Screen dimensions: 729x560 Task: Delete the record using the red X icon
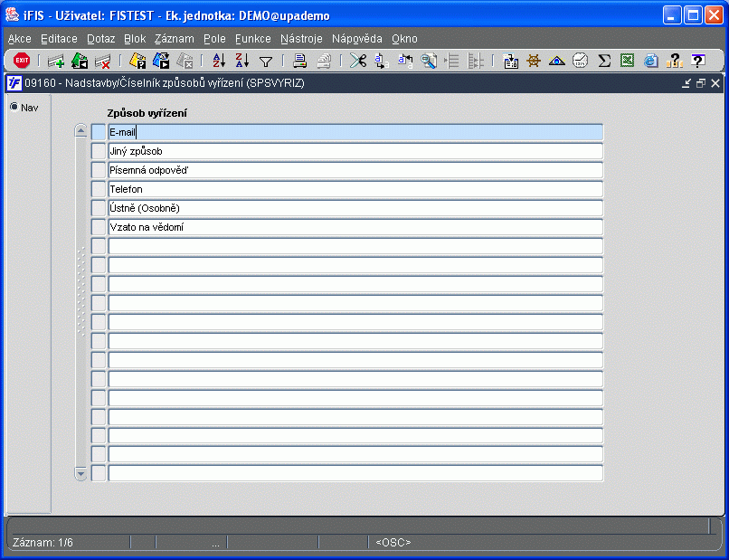coord(103,61)
